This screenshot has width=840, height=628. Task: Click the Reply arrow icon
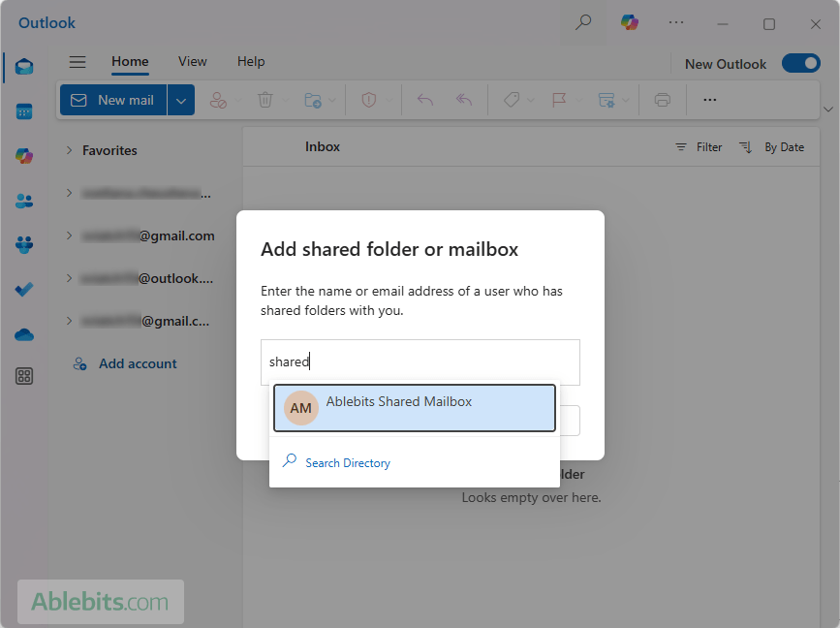click(425, 100)
